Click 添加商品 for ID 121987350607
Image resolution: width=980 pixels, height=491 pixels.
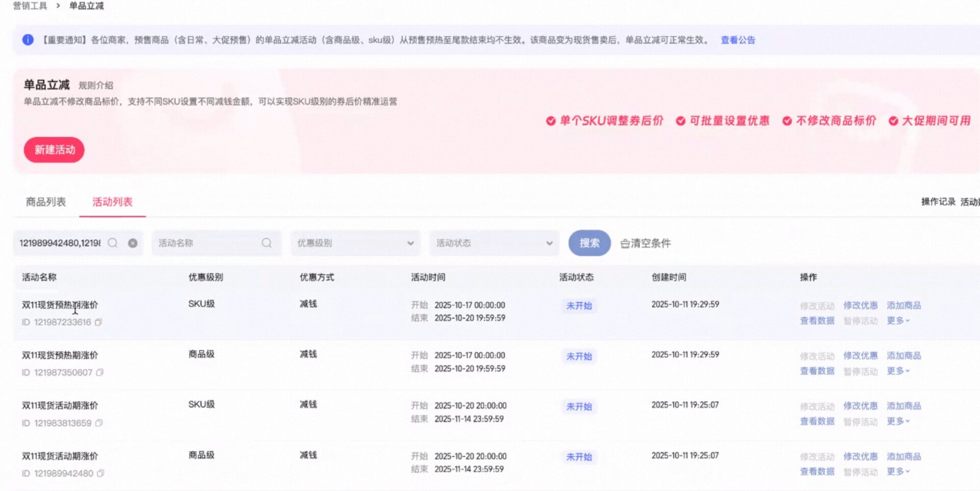coord(904,355)
